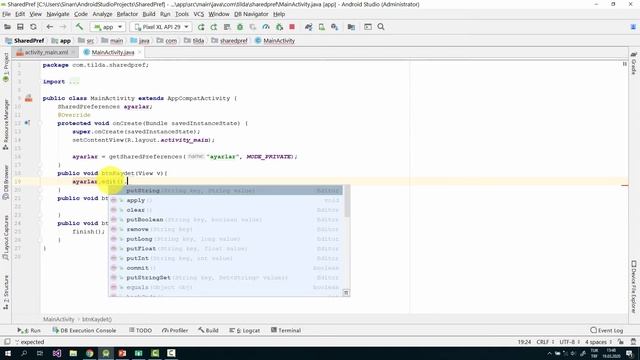Click the sharedpref breadcrumb folder

[229, 40]
